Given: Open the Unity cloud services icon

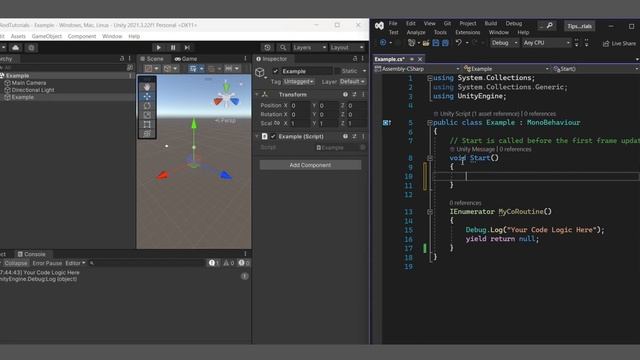Looking at the screenshot, I should pos(16,48).
